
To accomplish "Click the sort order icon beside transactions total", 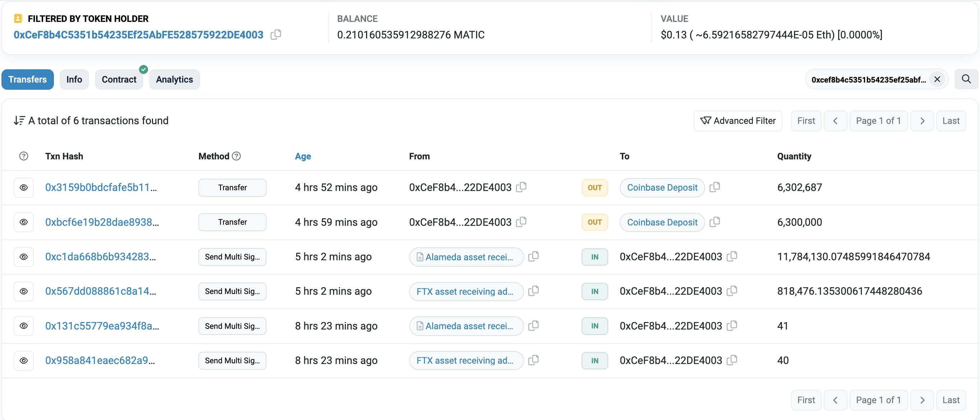I will pos(19,121).
